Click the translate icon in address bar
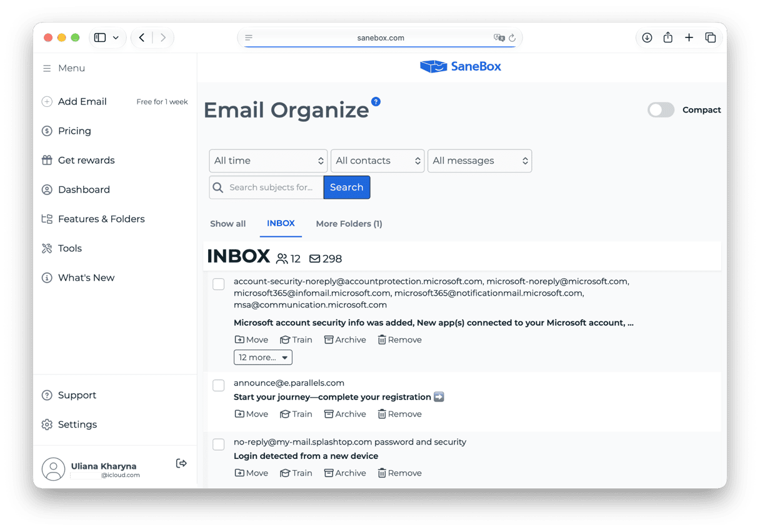The height and width of the screenshot is (532, 760). [499, 38]
